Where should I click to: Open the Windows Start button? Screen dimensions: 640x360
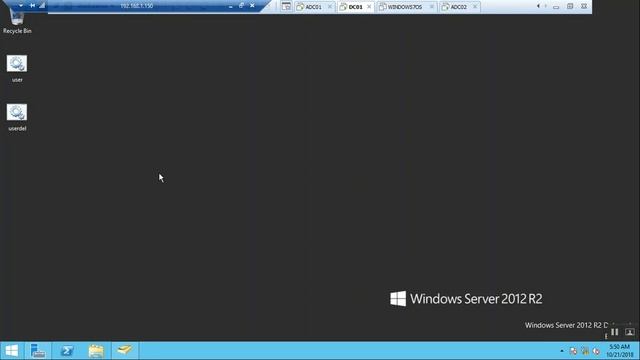12,351
